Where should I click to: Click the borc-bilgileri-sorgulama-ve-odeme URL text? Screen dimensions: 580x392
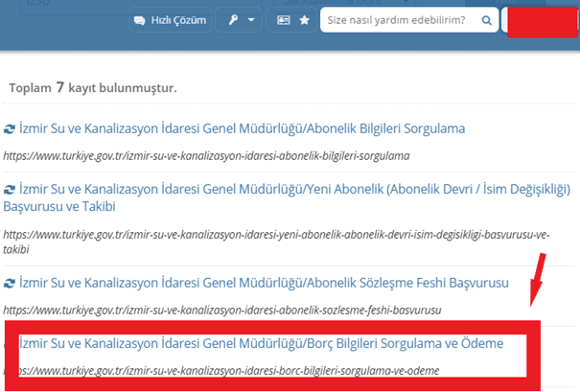pyautogui.click(x=220, y=368)
